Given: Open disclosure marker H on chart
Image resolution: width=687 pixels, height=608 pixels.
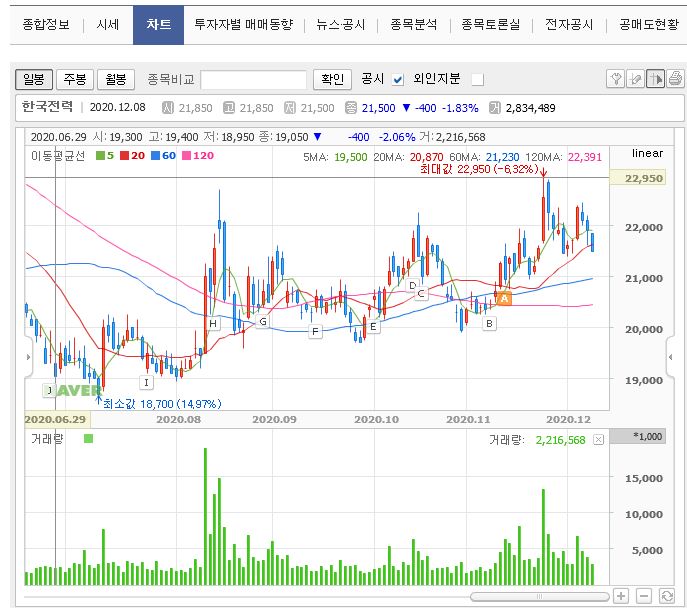Looking at the screenshot, I should click(x=213, y=324).
